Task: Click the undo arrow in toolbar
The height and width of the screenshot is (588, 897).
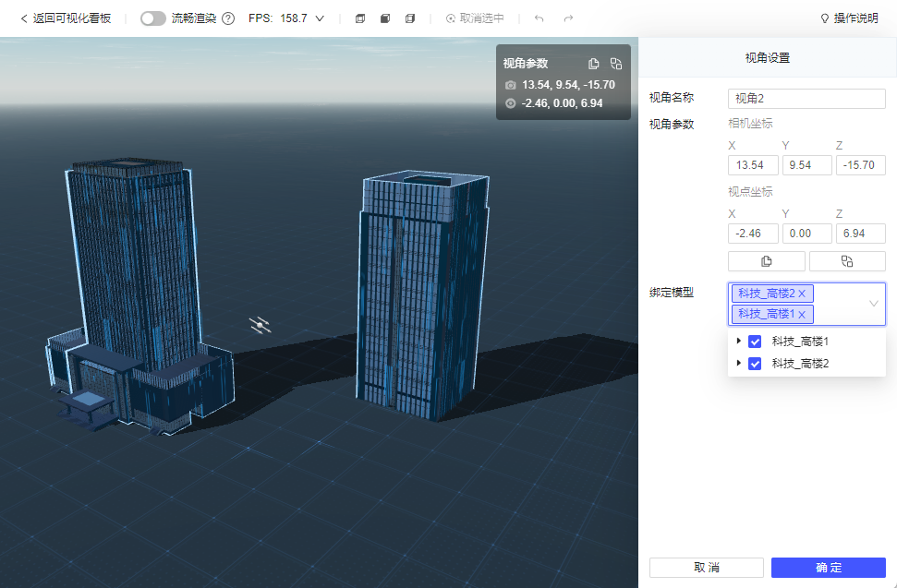Action: [539, 18]
